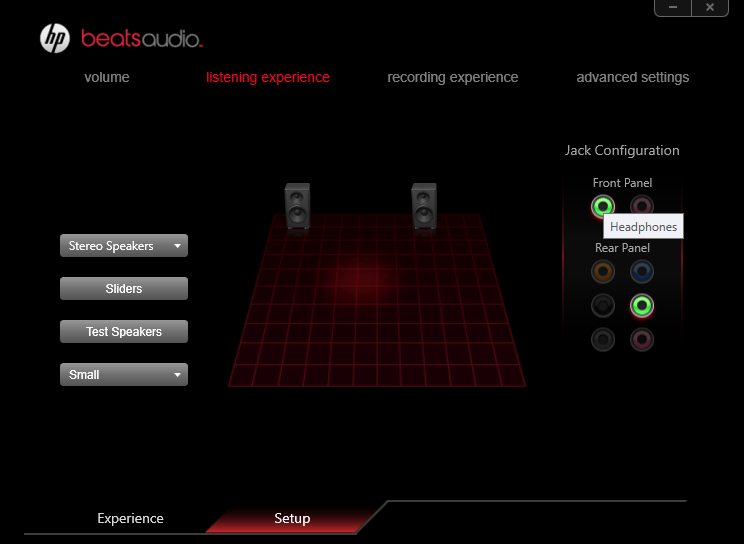Click the gray rear panel jack in bottom row
The height and width of the screenshot is (544, 744).
tap(603, 340)
